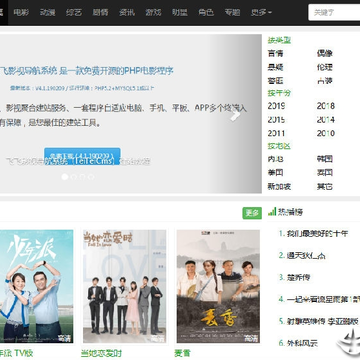Click the 按类型 category heading

click(279, 40)
